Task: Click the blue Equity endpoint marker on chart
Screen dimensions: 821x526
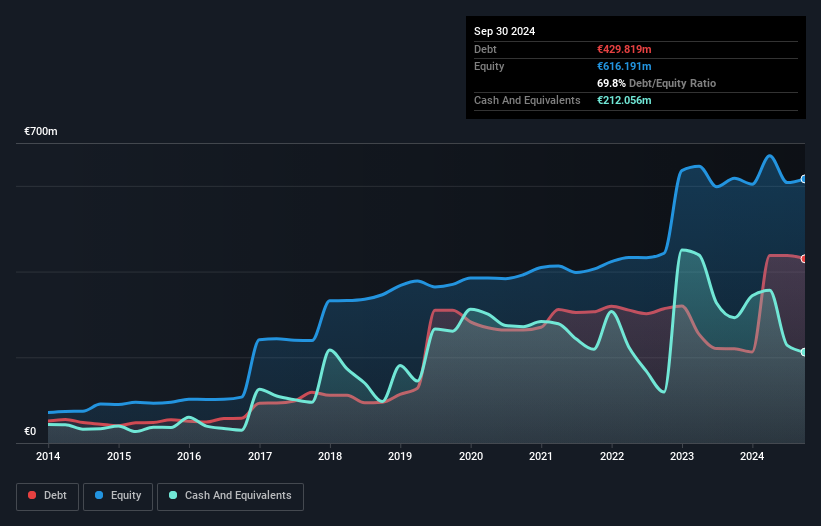Action: point(804,179)
